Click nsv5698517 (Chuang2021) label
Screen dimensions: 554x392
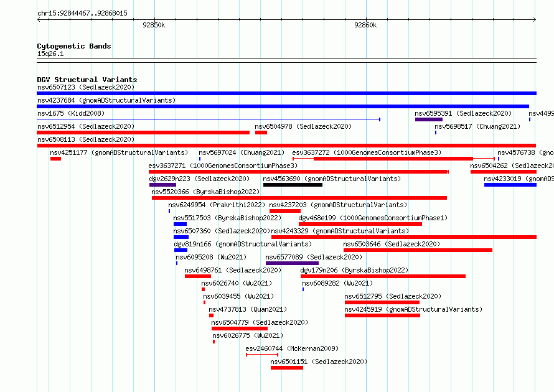pyautogui.click(x=477, y=126)
